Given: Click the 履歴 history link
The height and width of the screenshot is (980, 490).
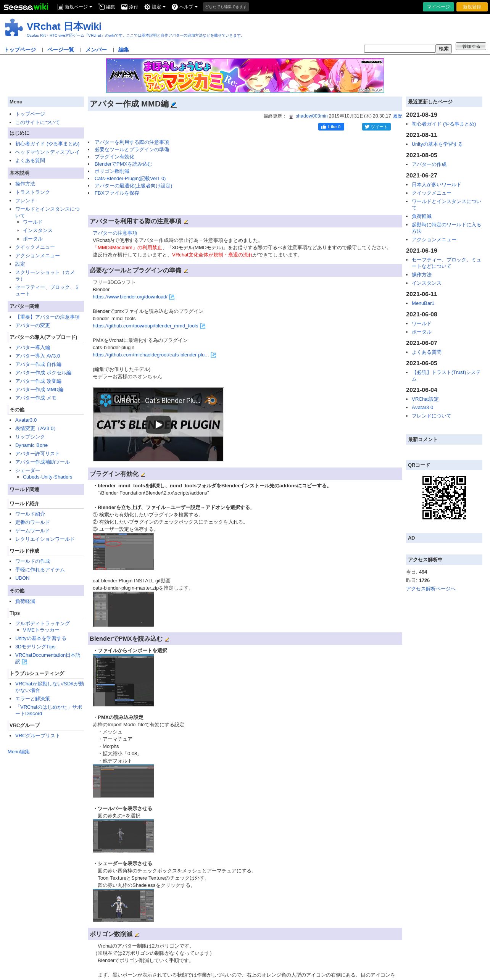Looking at the screenshot, I should pos(398,116).
